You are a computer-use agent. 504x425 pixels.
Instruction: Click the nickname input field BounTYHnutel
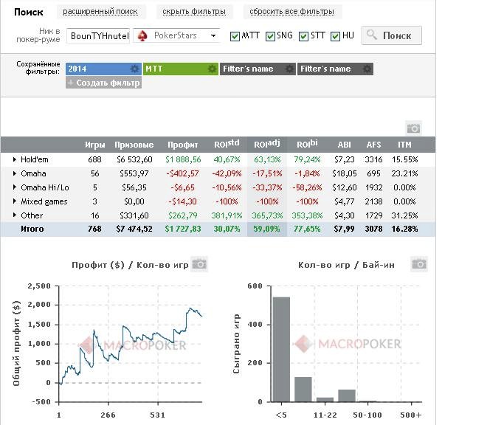tap(98, 35)
